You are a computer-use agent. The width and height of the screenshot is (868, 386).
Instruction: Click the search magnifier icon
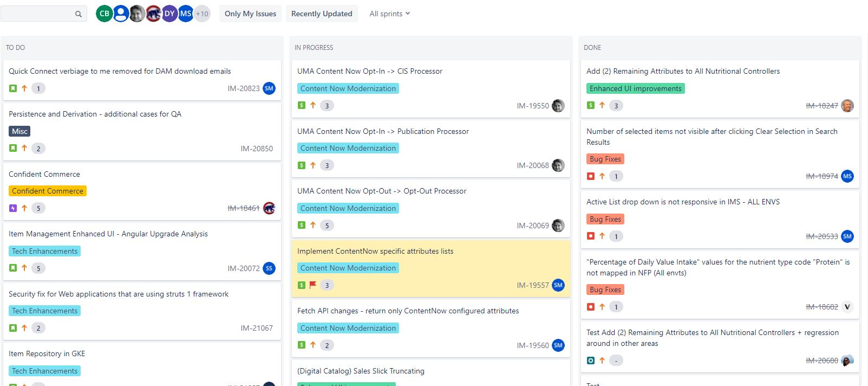[79, 14]
